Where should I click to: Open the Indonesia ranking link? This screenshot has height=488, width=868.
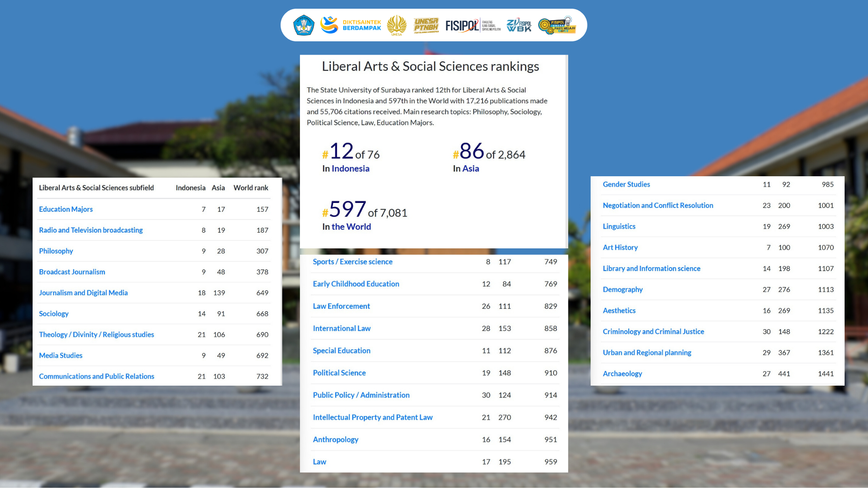350,168
